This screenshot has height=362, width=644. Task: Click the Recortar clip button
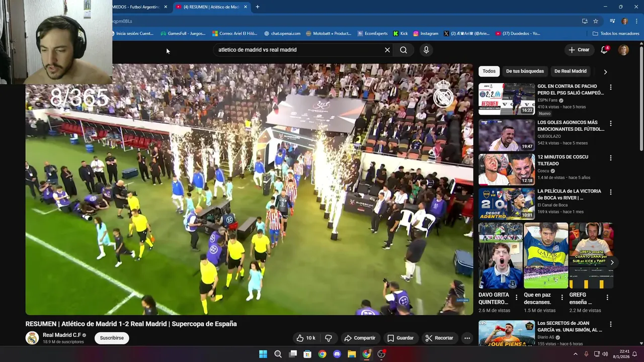click(x=439, y=338)
